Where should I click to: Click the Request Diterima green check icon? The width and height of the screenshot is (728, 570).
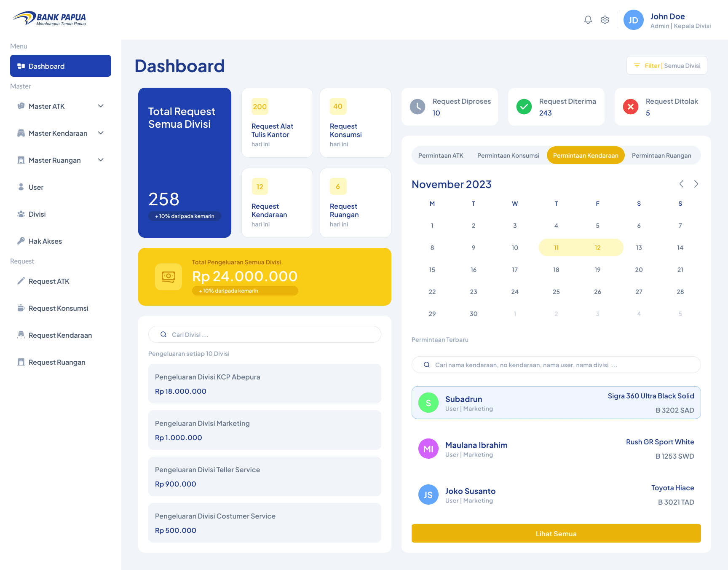[524, 107]
